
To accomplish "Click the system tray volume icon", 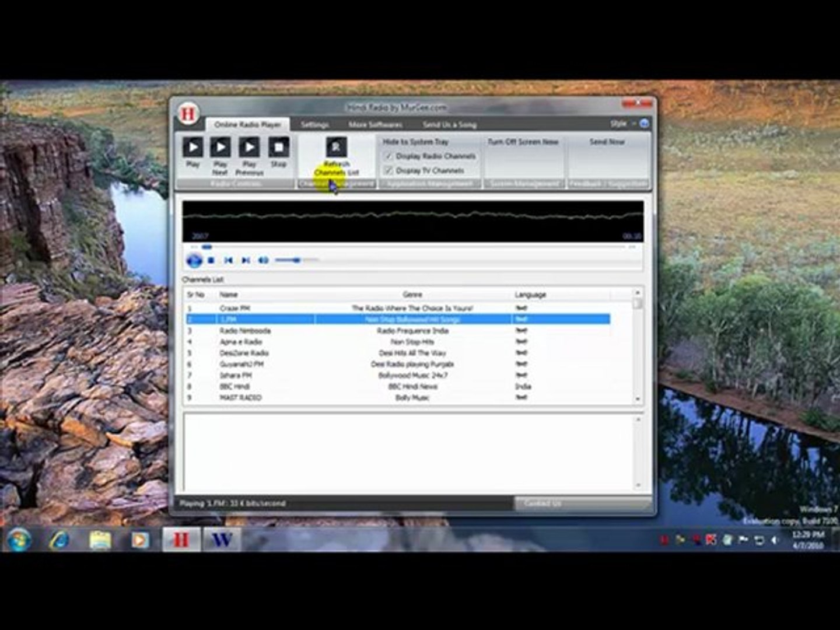I will (x=775, y=540).
